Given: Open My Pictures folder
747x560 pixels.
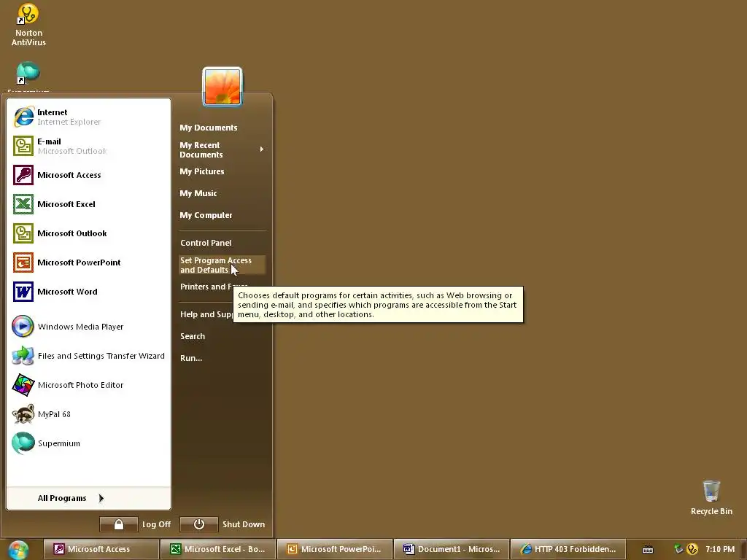Looking at the screenshot, I should [x=201, y=171].
